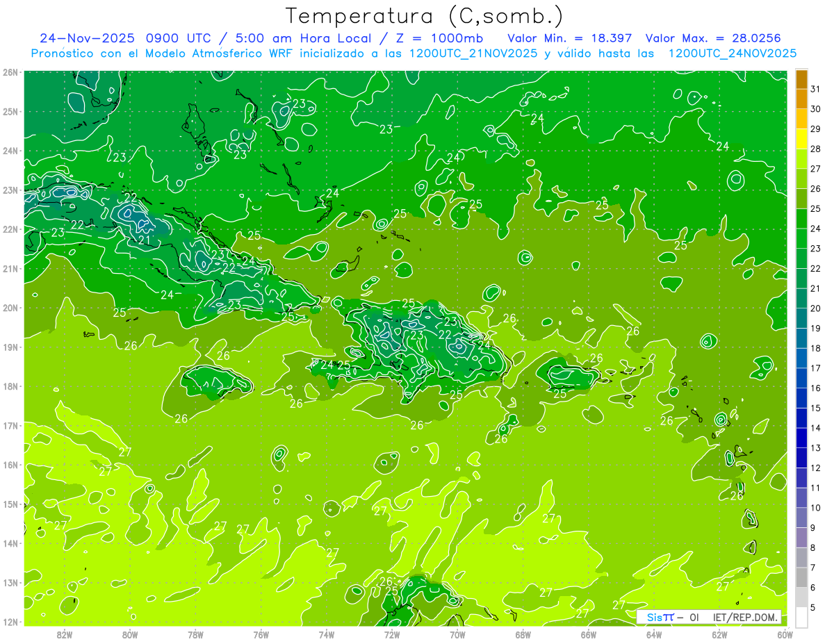The image size is (834, 644).
Task: Select '1200UTC_21NOV2025' initialization time text
Action: click(474, 53)
